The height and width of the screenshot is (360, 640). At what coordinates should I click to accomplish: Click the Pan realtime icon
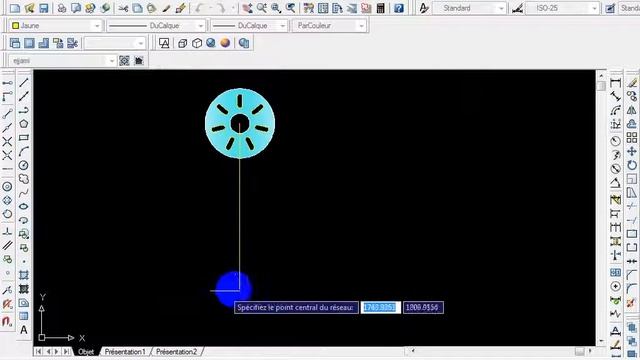click(247, 8)
